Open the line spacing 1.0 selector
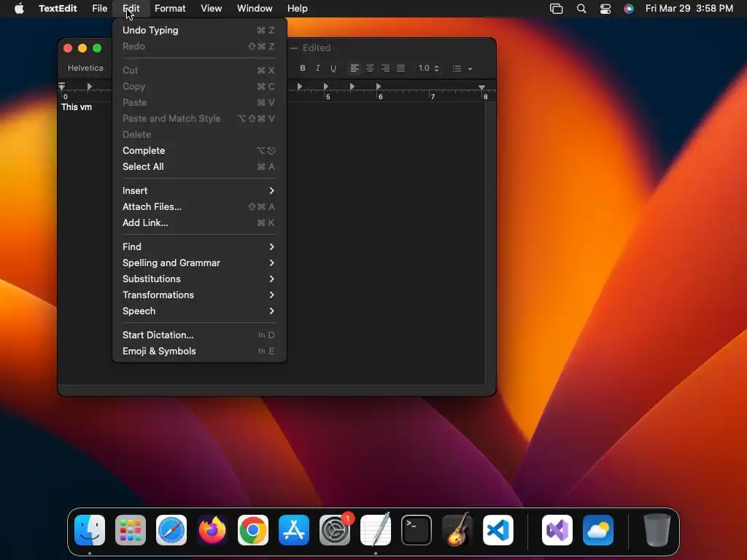747x560 pixels. [428, 68]
